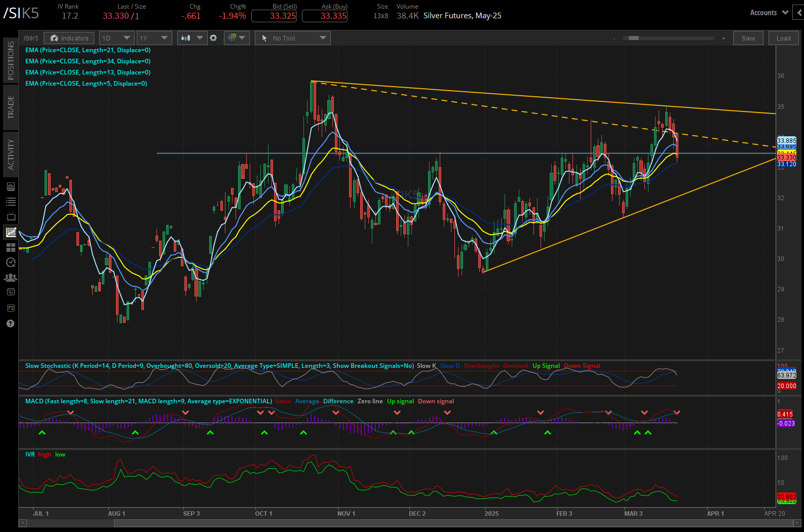804x532 pixels.
Task: Change the 1Y time range dropdown
Action: point(154,38)
